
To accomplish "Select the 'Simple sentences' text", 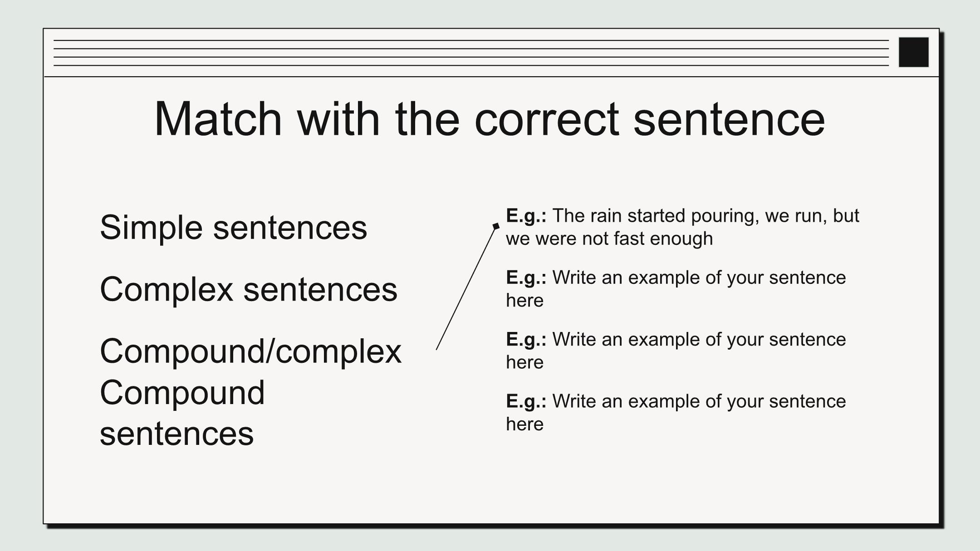I will (233, 227).
